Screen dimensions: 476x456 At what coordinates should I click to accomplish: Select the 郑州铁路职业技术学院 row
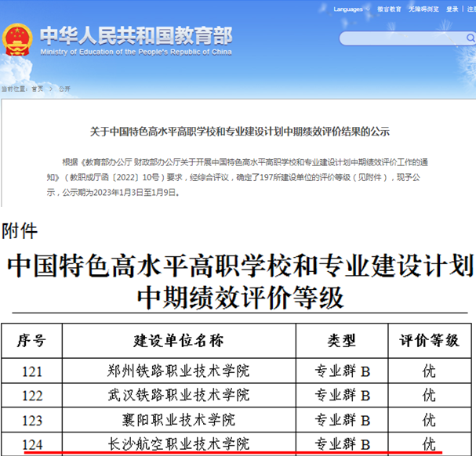coord(179,371)
